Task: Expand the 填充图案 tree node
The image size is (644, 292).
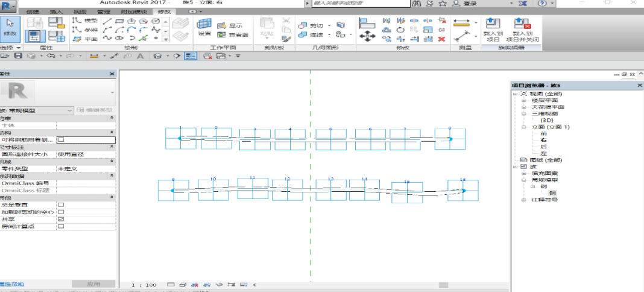Action: (x=523, y=173)
